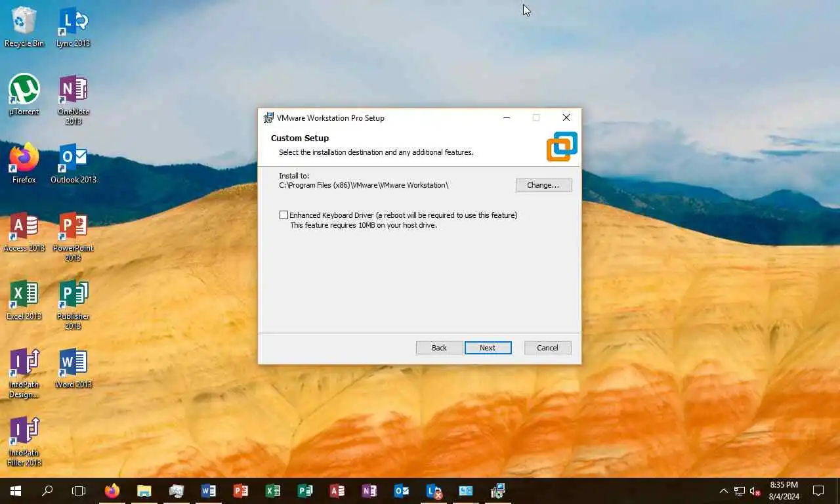The height and width of the screenshot is (504, 840).
Task: Open the Action Center notifications icon
Action: pyautogui.click(x=818, y=491)
